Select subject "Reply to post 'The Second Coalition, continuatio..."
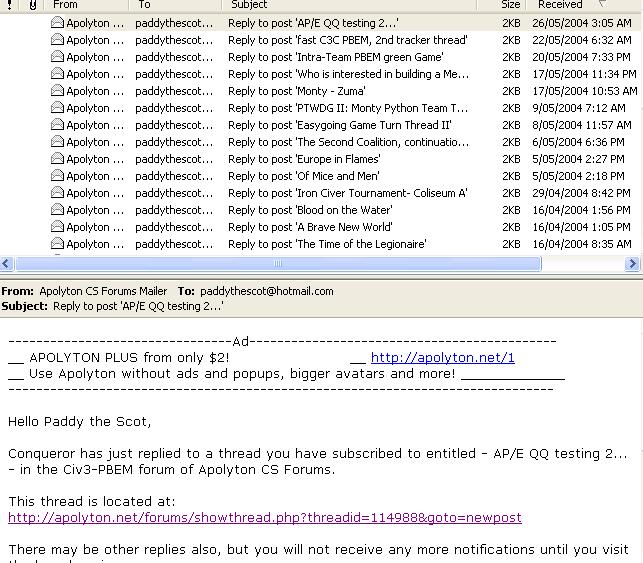Viewport: 643px width, 563px height. (349, 142)
